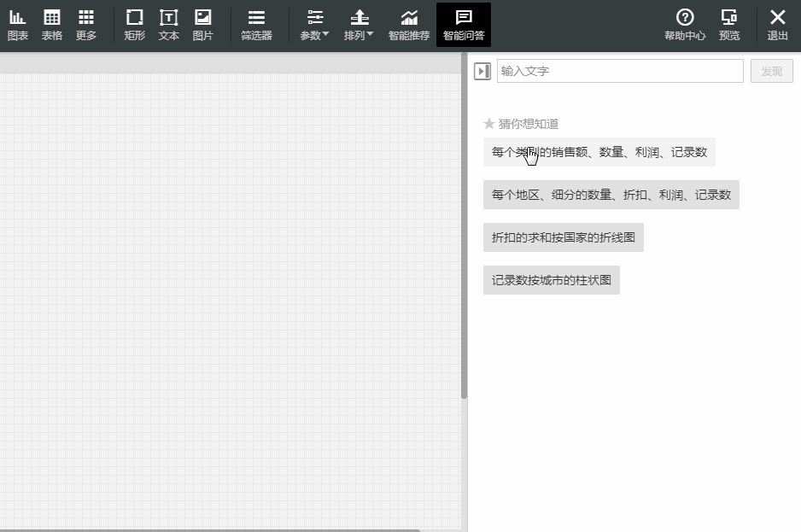801x532 pixels.
Task: Insert an image via 图片 icon
Action: click(x=202, y=25)
